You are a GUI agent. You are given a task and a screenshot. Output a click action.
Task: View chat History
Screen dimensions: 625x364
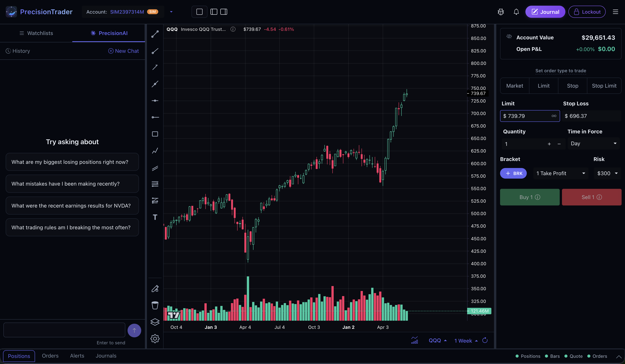point(18,51)
